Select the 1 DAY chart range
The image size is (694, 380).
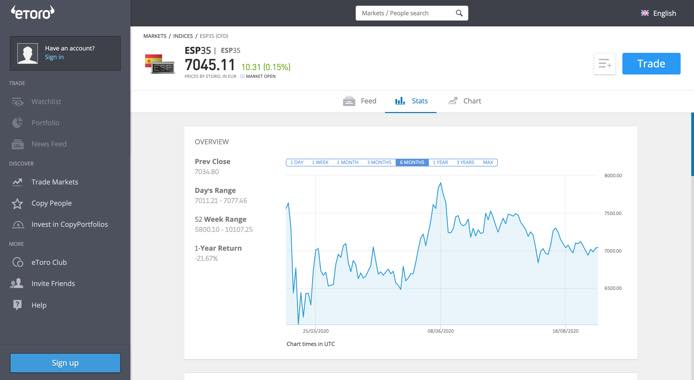tap(297, 162)
